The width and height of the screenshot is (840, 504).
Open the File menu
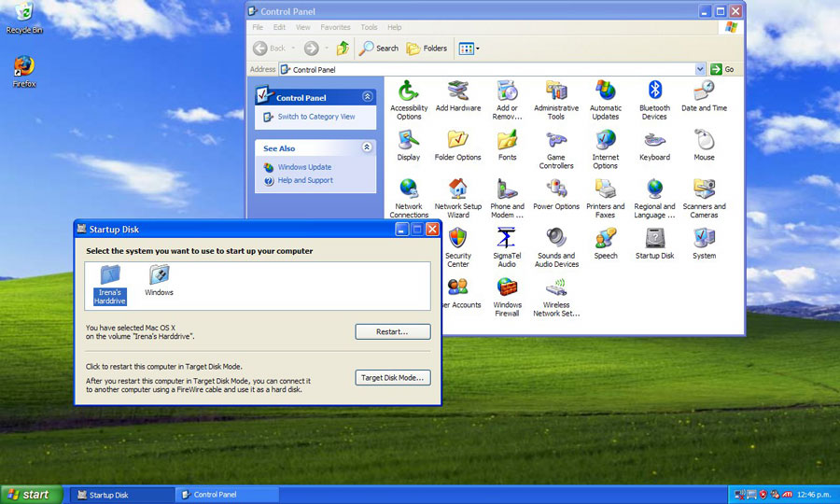tap(258, 27)
